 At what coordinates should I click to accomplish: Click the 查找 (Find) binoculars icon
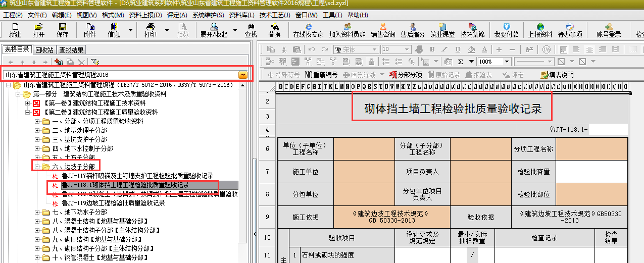pos(251,30)
